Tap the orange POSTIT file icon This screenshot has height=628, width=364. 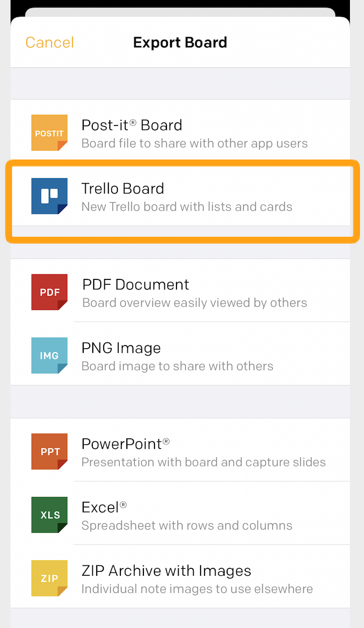[49, 133]
